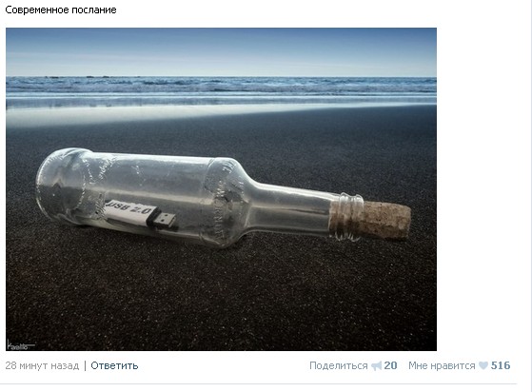Click the ocean waves area of photo
The height and width of the screenshot is (392, 532).
221,86
